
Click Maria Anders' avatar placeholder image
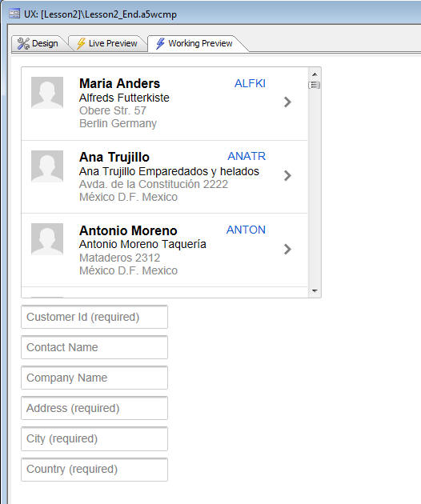[x=47, y=93]
